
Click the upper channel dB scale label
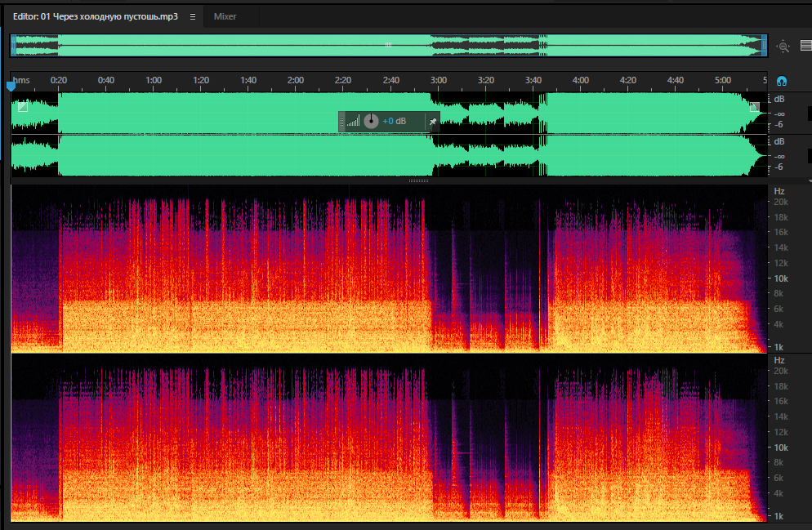point(779,99)
